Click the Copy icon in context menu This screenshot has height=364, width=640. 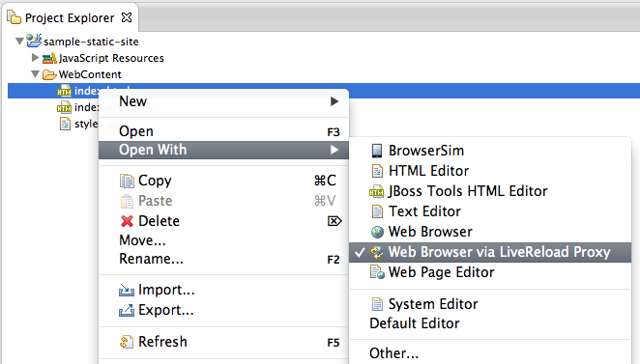coord(127,181)
